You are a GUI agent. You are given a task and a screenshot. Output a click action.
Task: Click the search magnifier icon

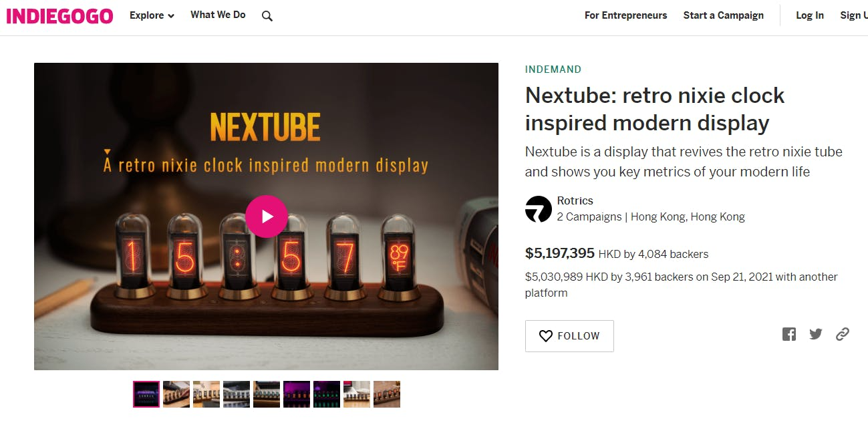267,16
